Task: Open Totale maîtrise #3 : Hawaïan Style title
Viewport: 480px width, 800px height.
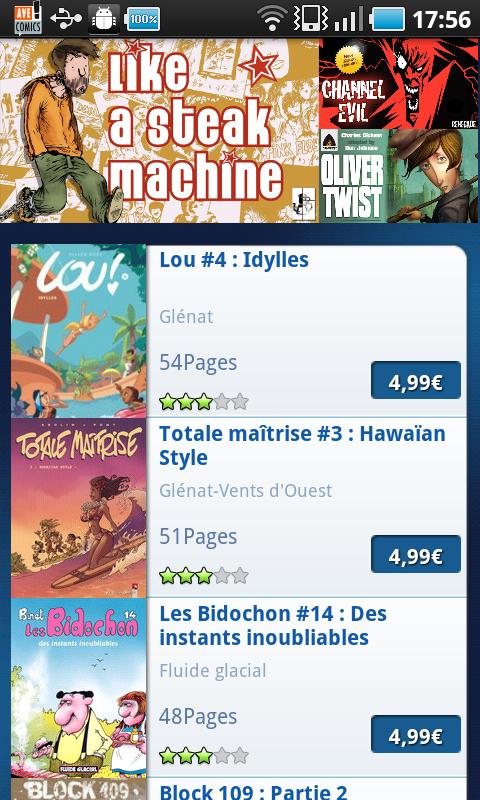Action: [302, 445]
